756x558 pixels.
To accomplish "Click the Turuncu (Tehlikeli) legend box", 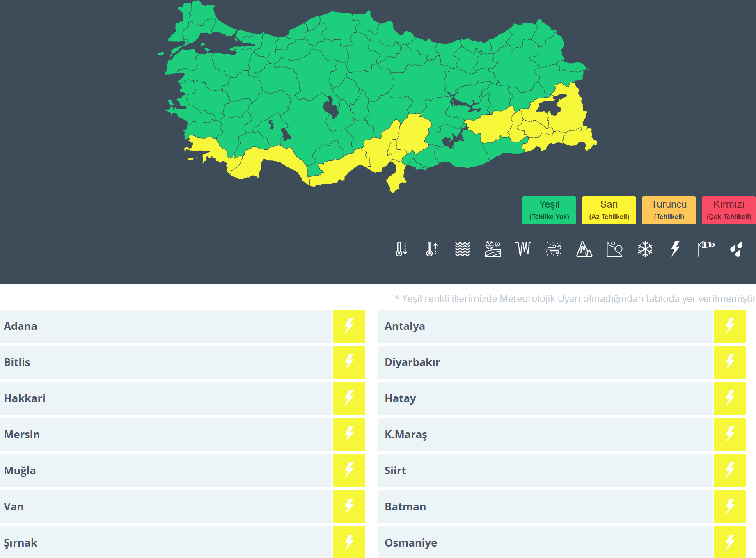I will pos(669,210).
